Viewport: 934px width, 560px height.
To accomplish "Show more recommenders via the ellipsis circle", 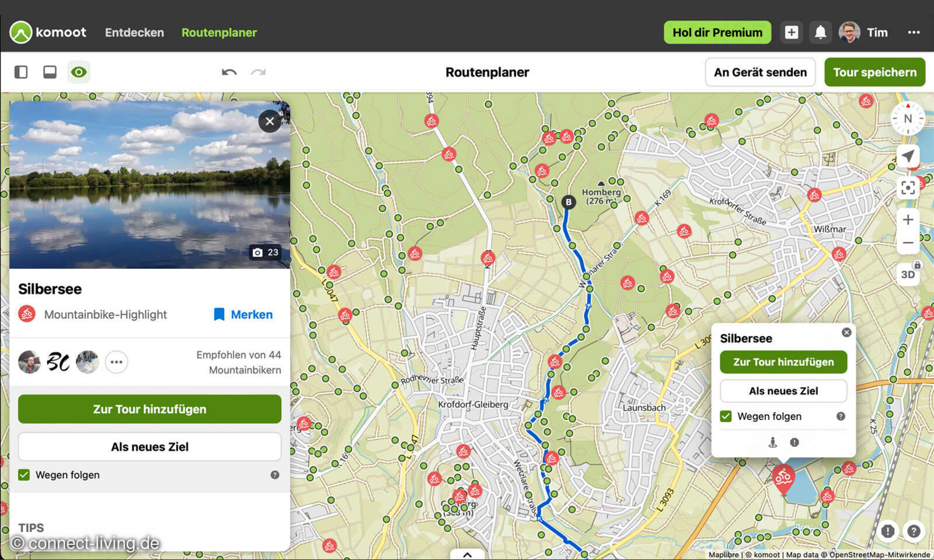I will 116,362.
